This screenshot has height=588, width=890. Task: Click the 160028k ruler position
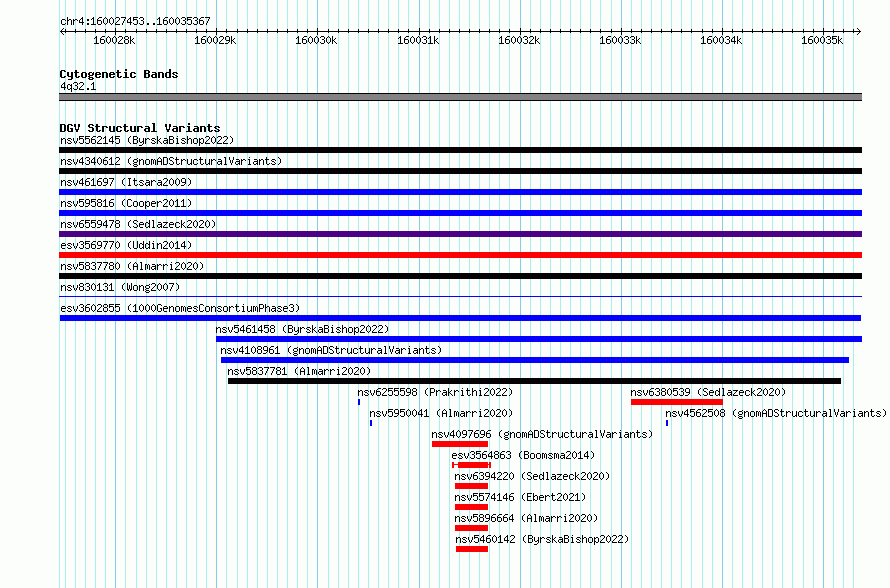(114, 40)
